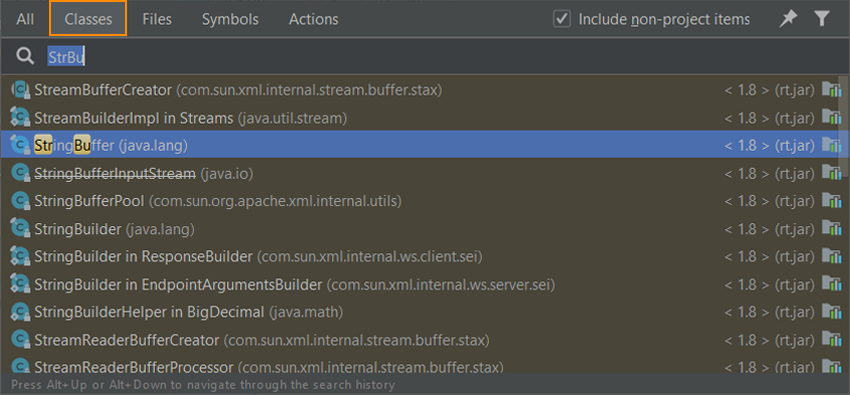The width and height of the screenshot is (850, 395).
Task: Pin the search popup with pin icon
Action: pos(788,20)
